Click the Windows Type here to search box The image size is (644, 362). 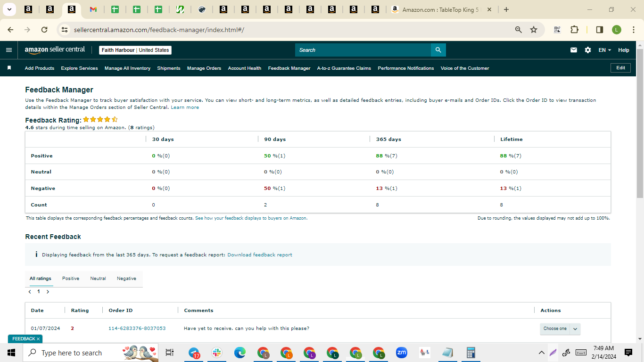point(90,353)
